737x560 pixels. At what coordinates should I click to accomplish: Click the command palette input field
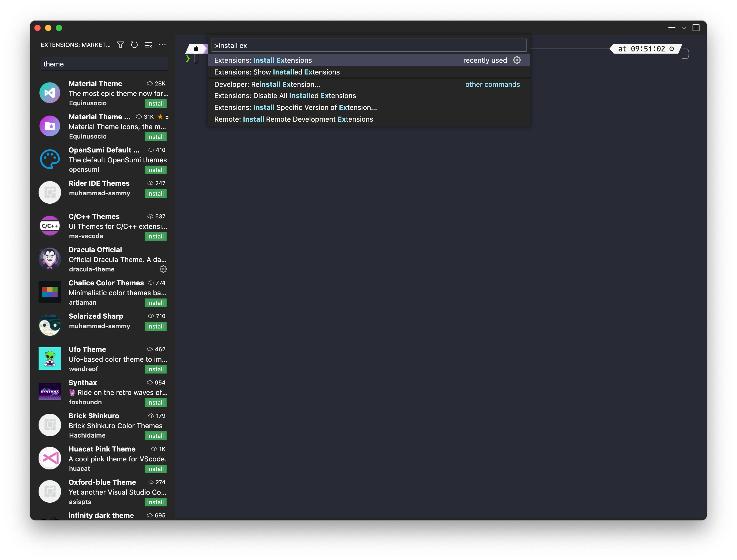tap(368, 45)
